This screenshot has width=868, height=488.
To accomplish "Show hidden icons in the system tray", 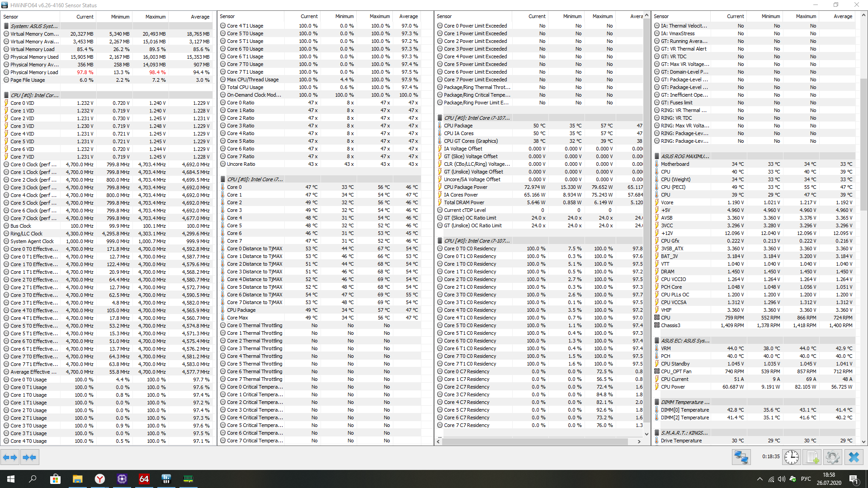I will pyautogui.click(x=759, y=479).
